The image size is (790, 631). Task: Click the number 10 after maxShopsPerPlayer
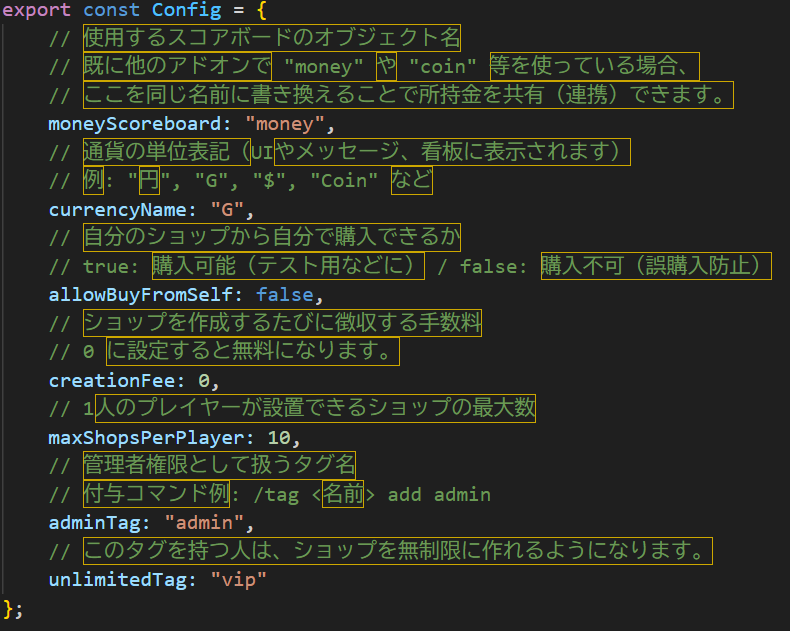pyautogui.click(x=279, y=438)
